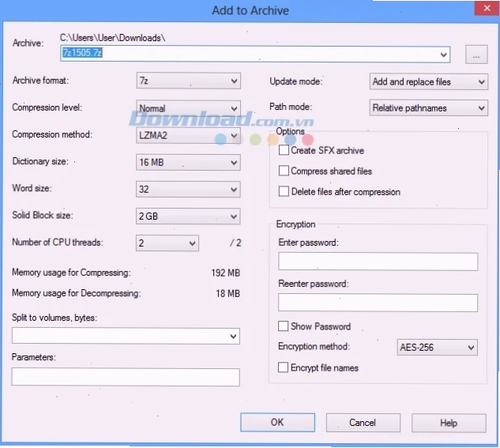Click the Compression method label
Image resolution: width=500 pixels, height=448 pixels.
click(52, 134)
